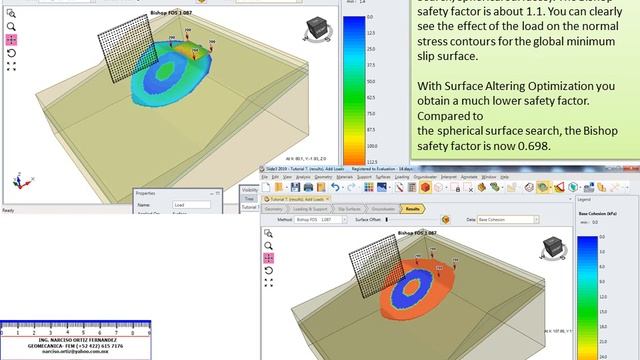The height and width of the screenshot is (360, 640).
Task: Click the New file icon in Slide3 toolbar
Action: [x=266, y=187]
